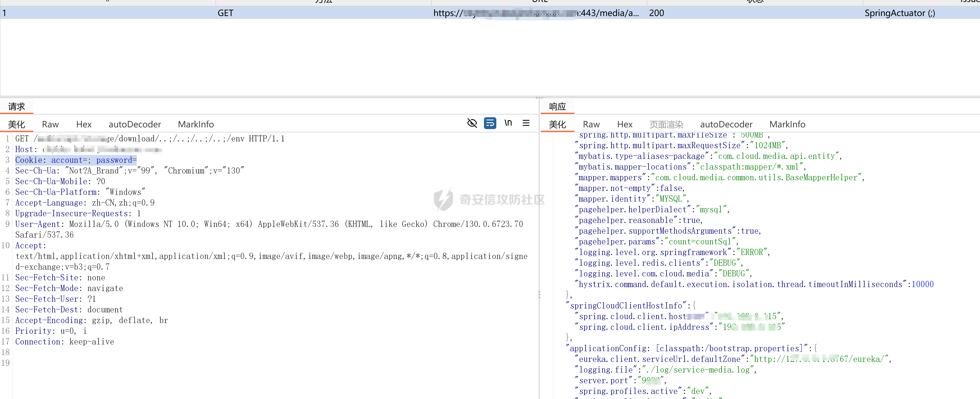The image size is (980, 399).
Task: Toggle the hidden-eye visibility icon in request toolbar
Action: (472, 123)
